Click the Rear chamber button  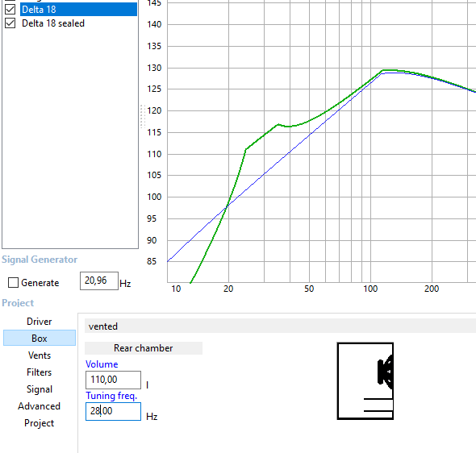[144, 348]
